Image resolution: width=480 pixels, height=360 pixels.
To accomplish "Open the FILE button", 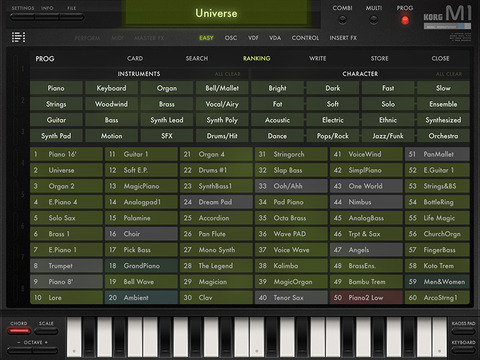I will coord(72,17).
